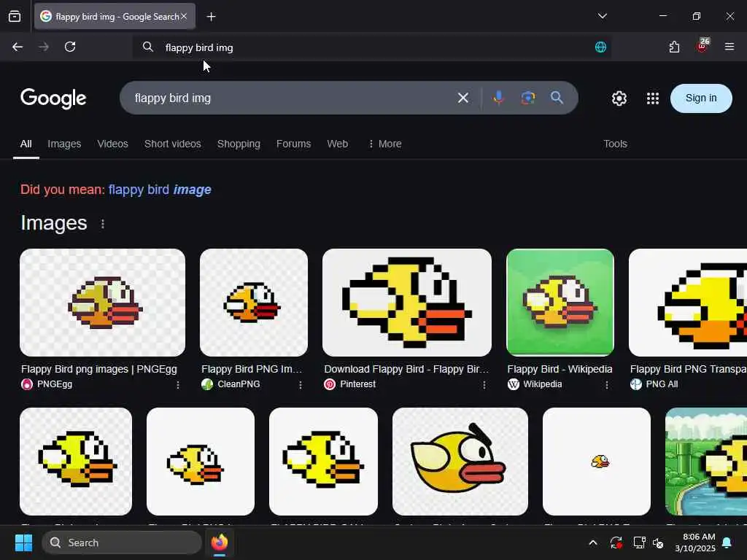The image size is (747, 560).
Task: Open the Pinterest flappy bird thumbnail
Action: tap(407, 303)
